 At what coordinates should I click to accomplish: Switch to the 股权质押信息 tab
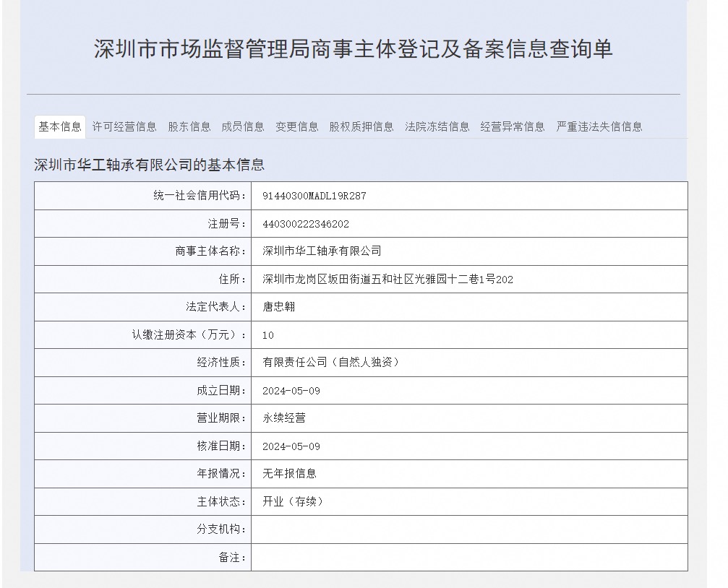pos(361,127)
